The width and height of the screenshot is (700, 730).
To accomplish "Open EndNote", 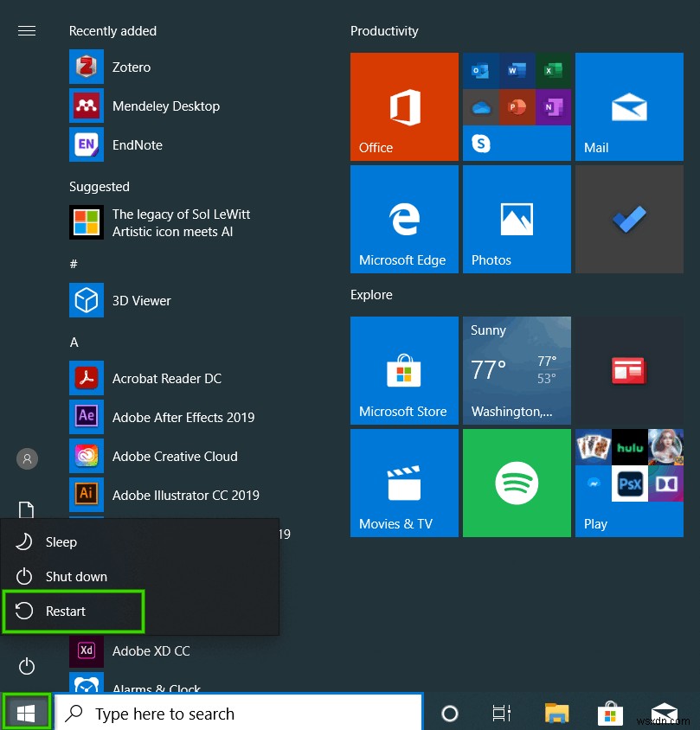I will tap(137, 144).
